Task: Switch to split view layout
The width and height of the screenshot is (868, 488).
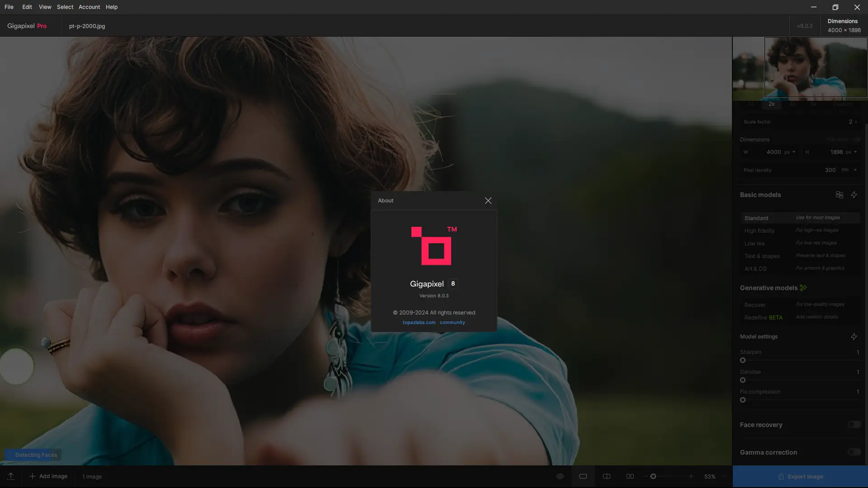Action: coord(607,476)
